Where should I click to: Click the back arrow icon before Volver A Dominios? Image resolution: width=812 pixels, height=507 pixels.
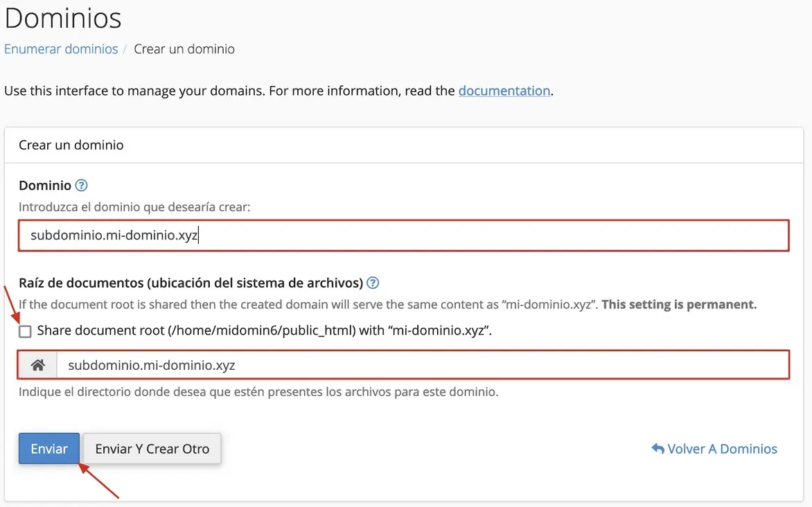pos(657,449)
